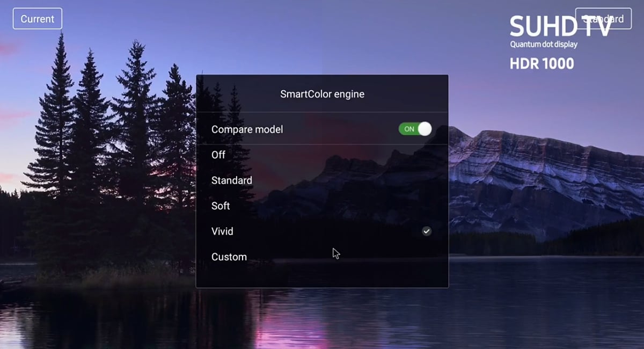644x349 pixels.
Task: Toggle the Compare model switch off
Action: point(414,129)
